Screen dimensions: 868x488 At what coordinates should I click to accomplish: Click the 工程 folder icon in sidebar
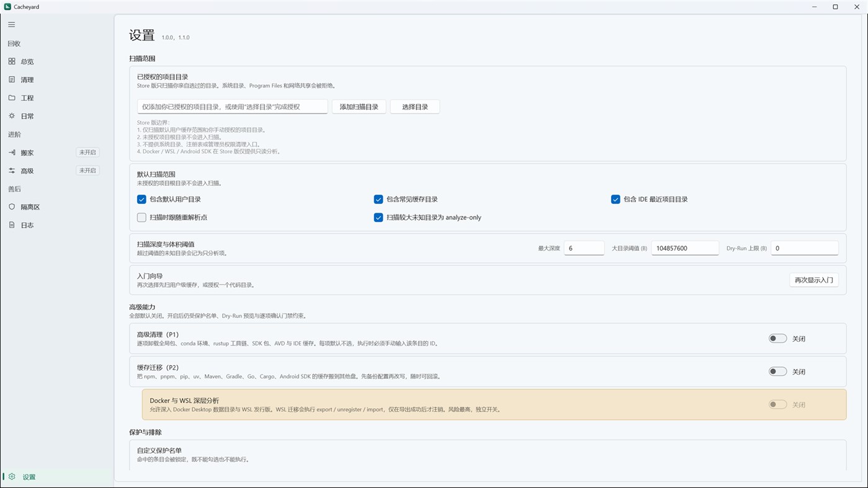[12, 97]
